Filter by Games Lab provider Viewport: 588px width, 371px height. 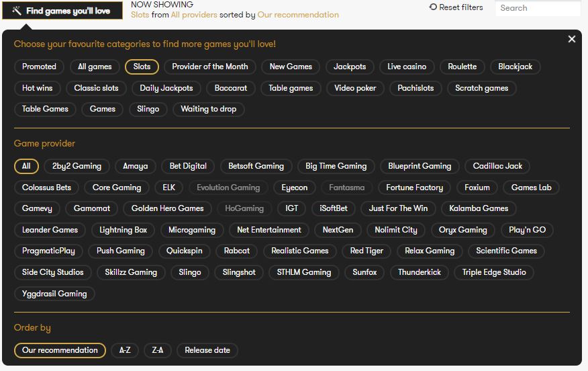click(532, 188)
